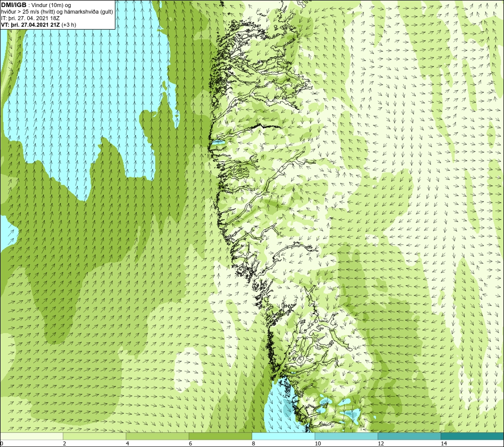Click the 12–14 m/s teal legend swatch
This screenshot has height=447, width=504.
tap(409, 436)
